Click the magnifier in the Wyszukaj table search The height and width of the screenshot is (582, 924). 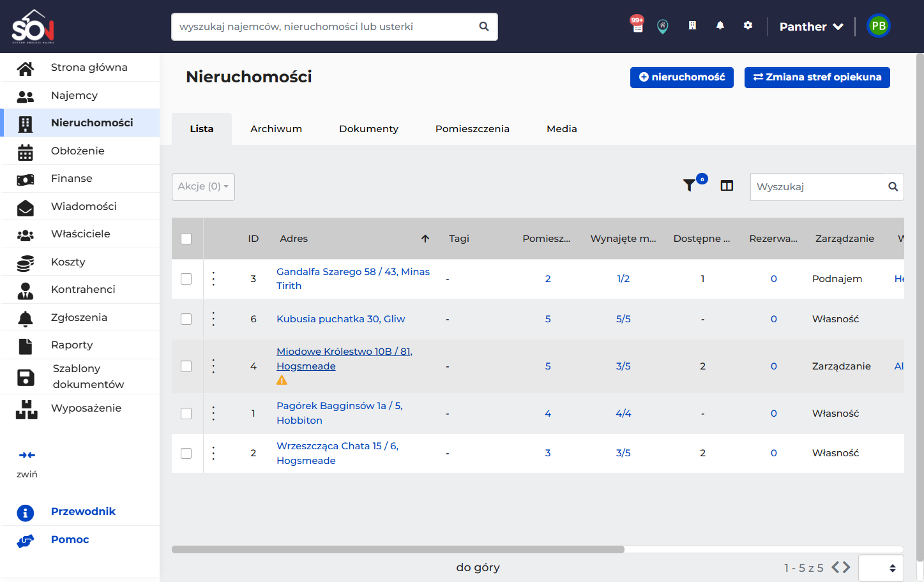tap(893, 187)
